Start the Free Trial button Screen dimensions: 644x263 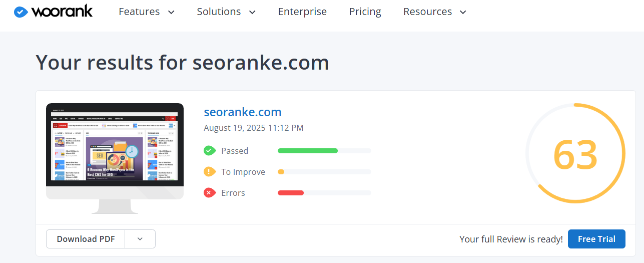(596, 239)
